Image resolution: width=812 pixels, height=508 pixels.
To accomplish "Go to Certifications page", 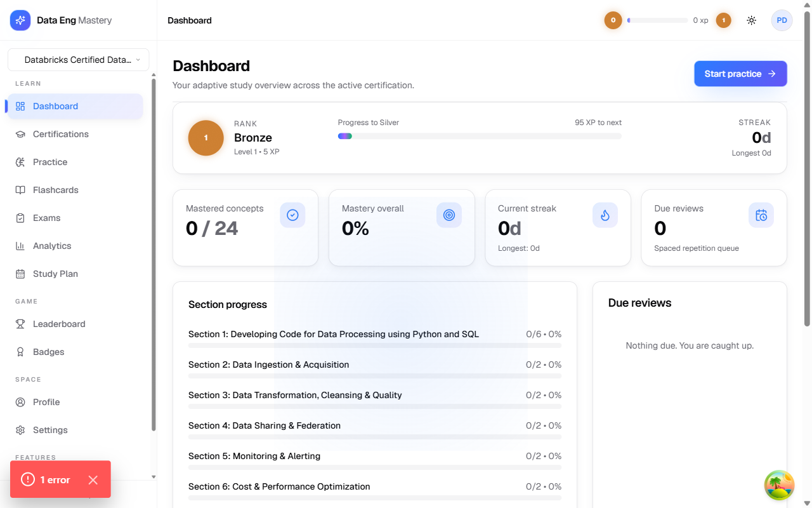I will 75,134.
